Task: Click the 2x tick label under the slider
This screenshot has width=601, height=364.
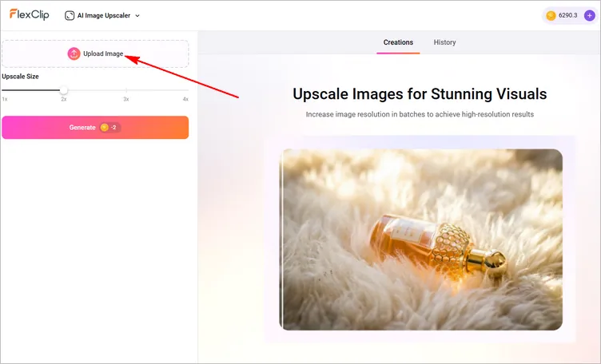Action: [64, 99]
